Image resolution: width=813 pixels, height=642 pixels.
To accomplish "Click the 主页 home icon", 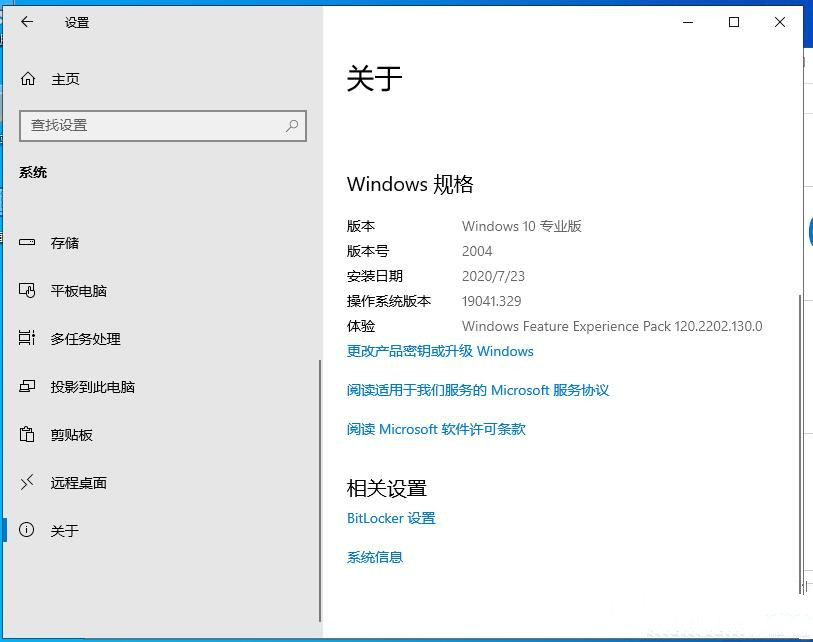I will point(31,79).
